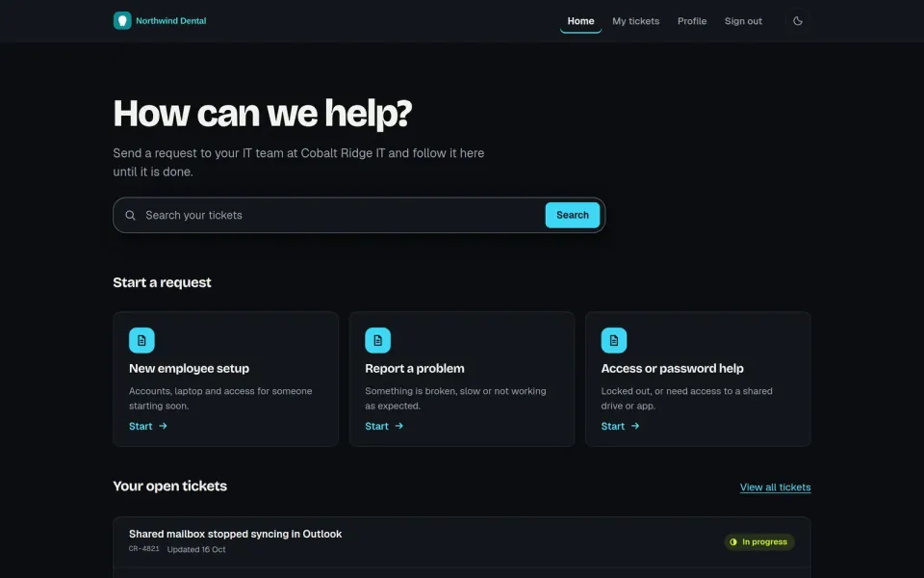Open the Shared mailbox stopped syncing ticket

(x=461, y=541)
